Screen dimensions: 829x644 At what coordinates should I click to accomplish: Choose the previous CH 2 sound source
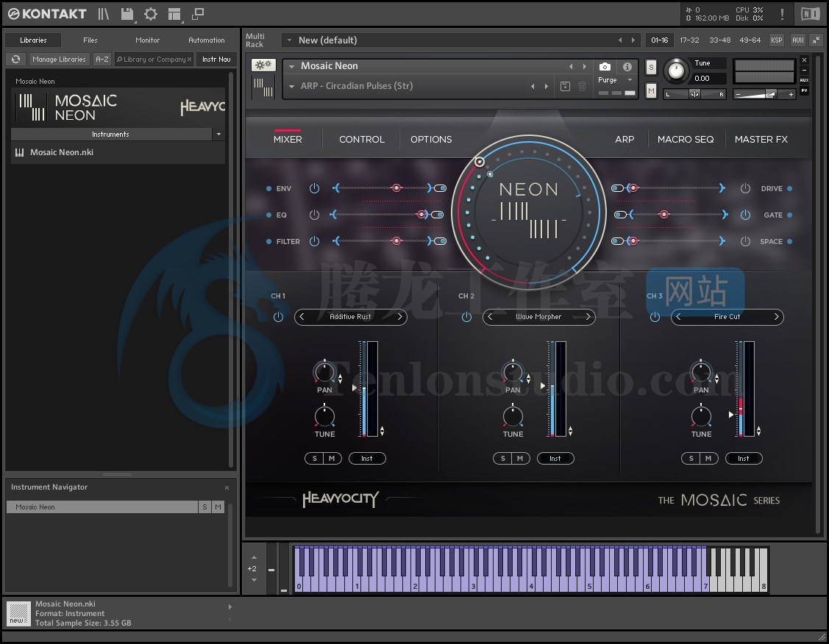(490, 316)
